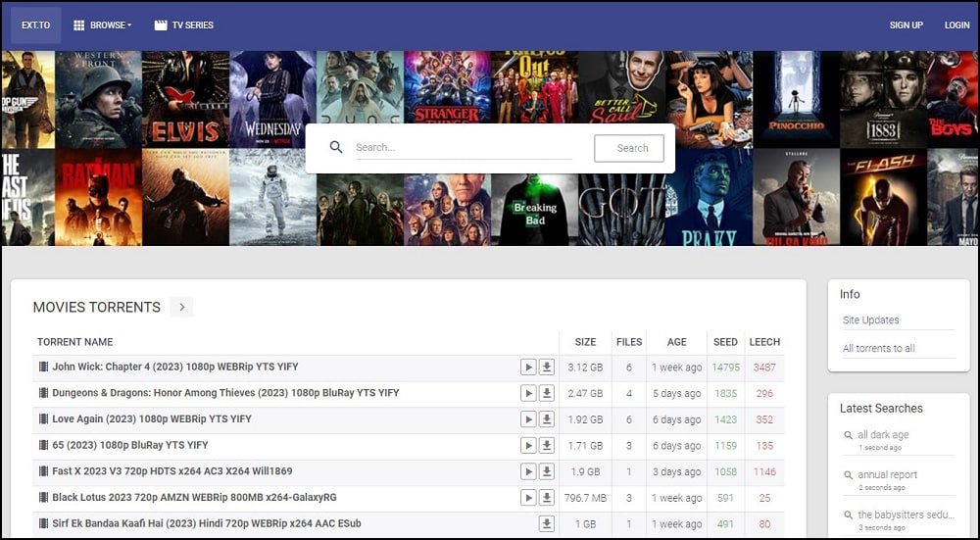Click the Search button

pyautogui.click(x=629, y=148)
